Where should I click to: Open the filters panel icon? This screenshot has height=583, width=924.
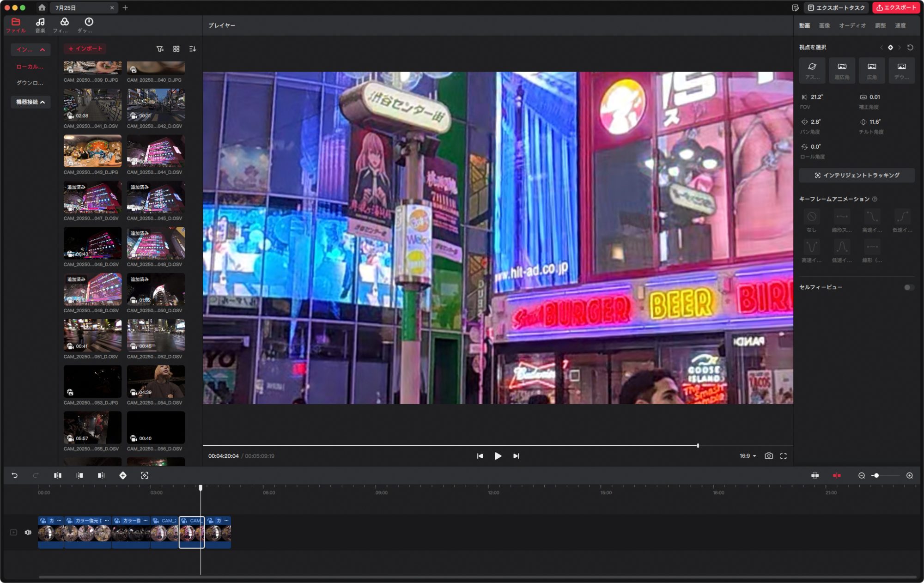coord(64,25)
